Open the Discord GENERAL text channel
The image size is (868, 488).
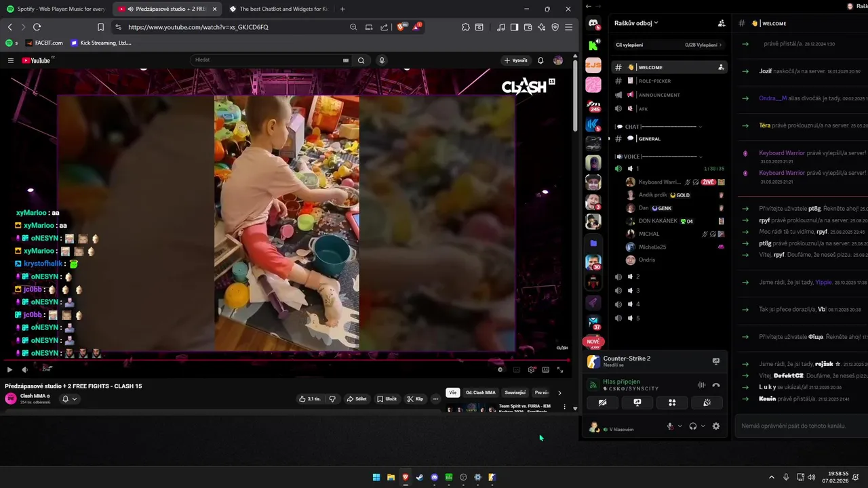669,138
